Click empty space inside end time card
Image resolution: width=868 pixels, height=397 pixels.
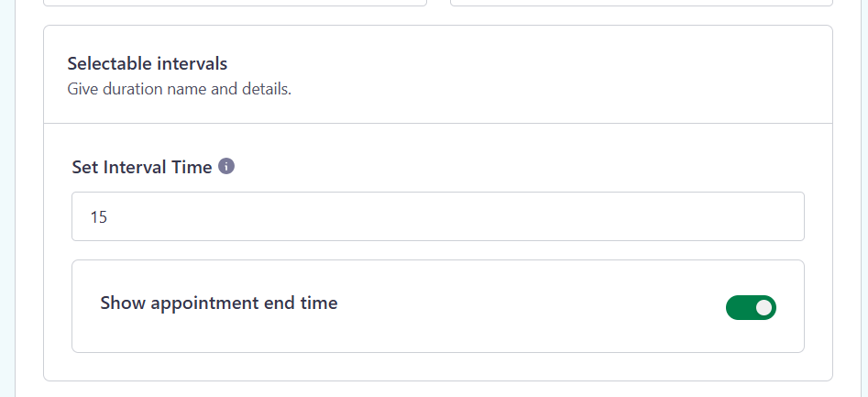(x=499, y=332)
